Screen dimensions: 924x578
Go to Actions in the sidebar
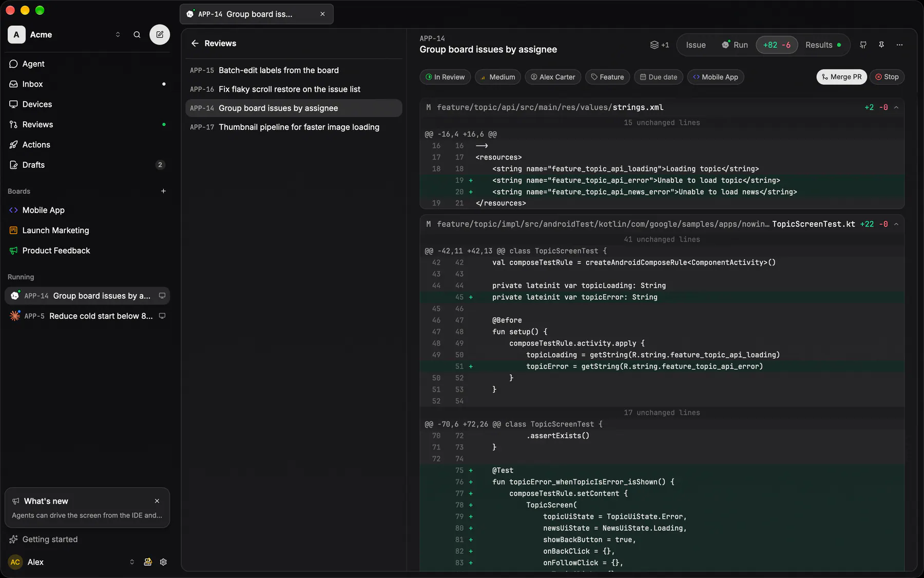pos(87,145)
